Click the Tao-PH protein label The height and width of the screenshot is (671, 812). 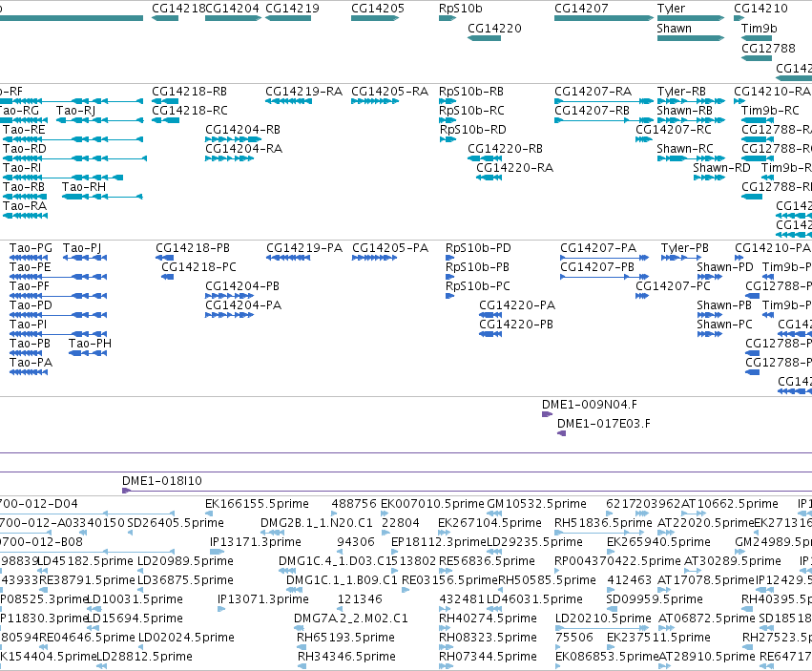90,344
